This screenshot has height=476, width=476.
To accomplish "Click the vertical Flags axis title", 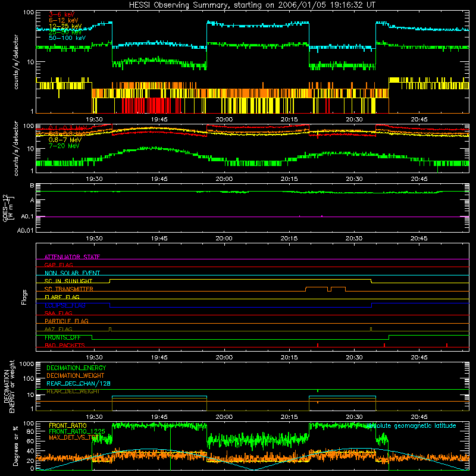I will click(x=24, y=297).
